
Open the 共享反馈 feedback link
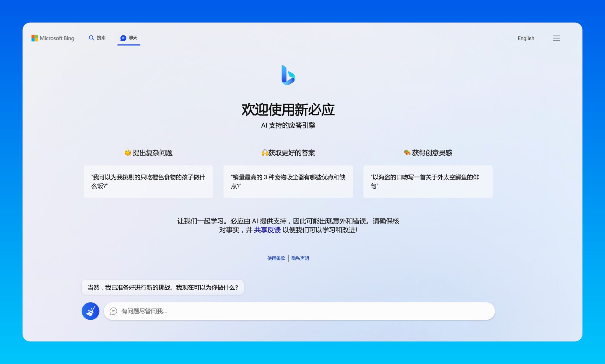point(267,230)
